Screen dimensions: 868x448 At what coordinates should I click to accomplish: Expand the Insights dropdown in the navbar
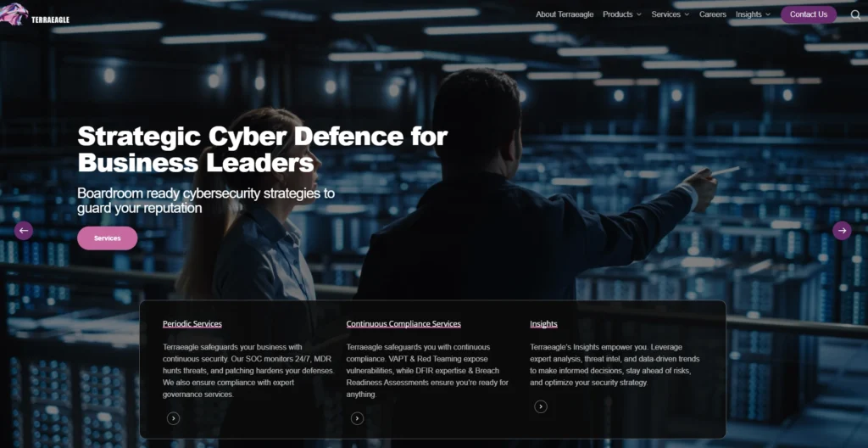[753, 14]
